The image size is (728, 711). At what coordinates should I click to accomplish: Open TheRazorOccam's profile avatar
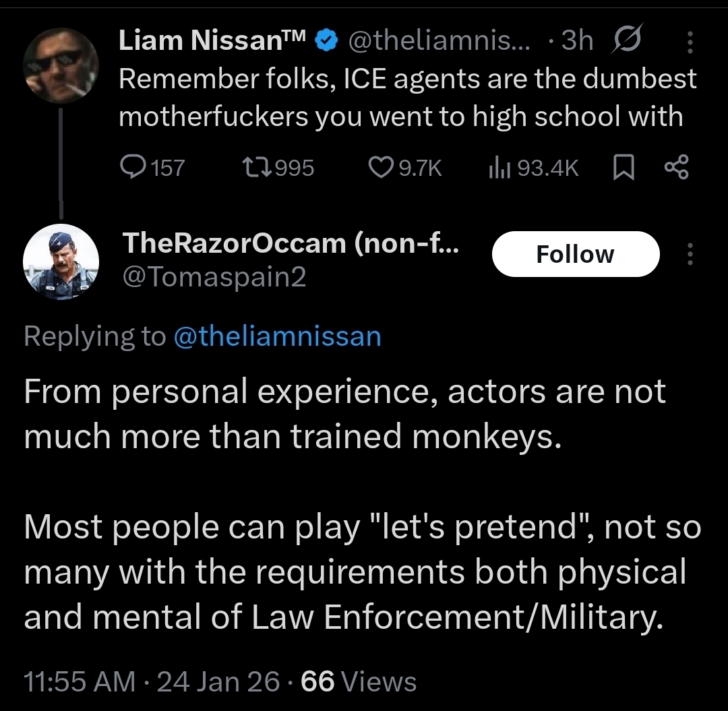pyautogui.click(x=61, y=261)
